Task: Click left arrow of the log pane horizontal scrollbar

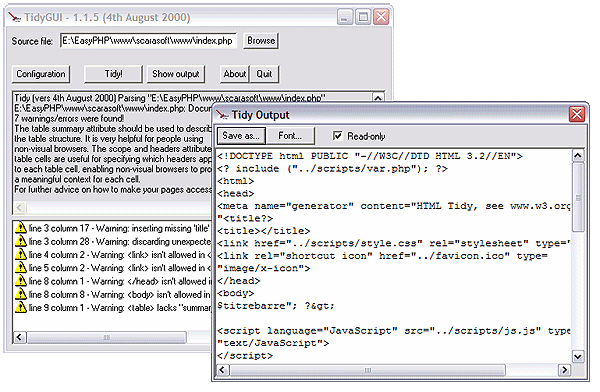Action: click(20, 207)
